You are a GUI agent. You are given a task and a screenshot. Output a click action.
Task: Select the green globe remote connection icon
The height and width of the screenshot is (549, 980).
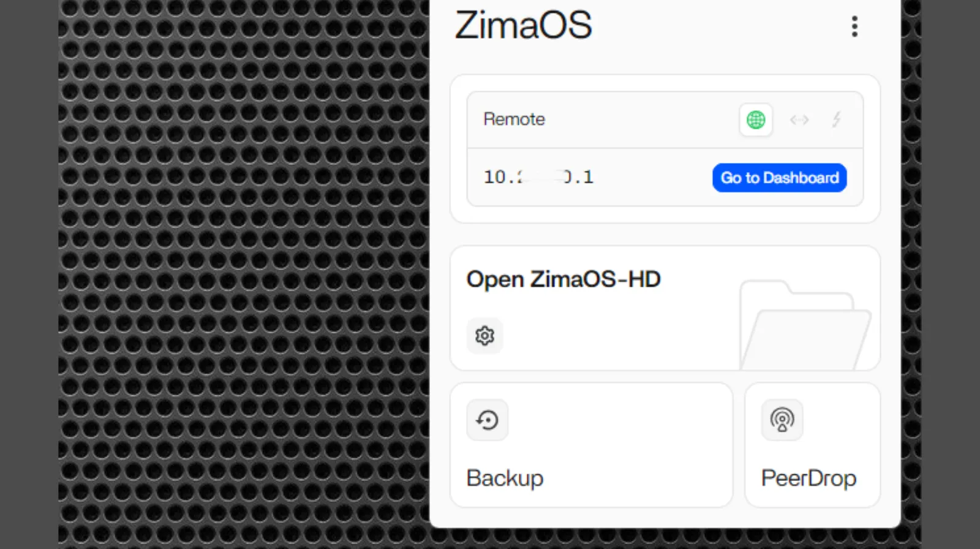point(756,119)
